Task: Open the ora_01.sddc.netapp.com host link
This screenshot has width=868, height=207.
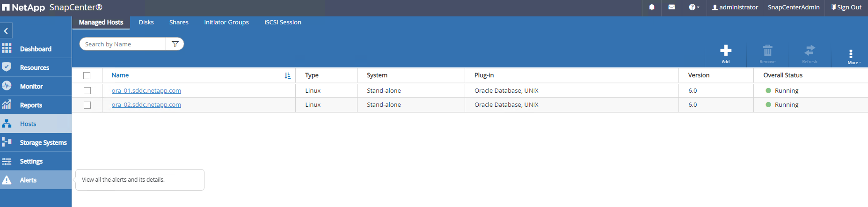Action: (146, 91)
